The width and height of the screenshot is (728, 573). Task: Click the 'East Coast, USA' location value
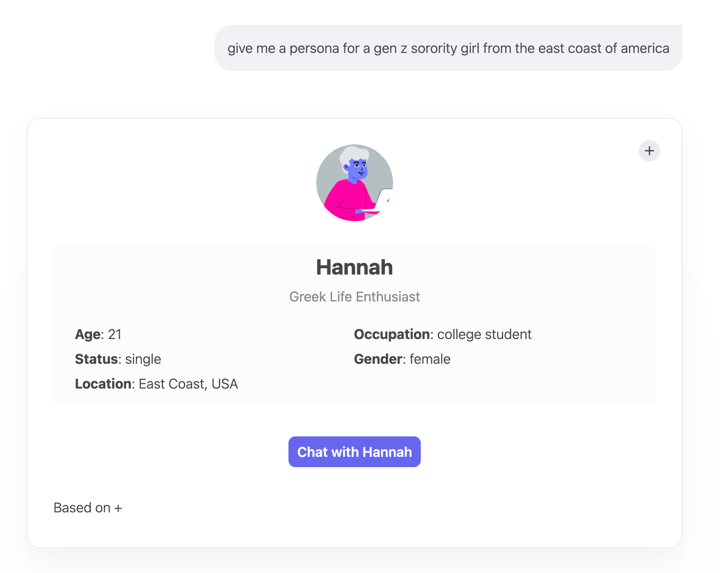tap(188, 384)
